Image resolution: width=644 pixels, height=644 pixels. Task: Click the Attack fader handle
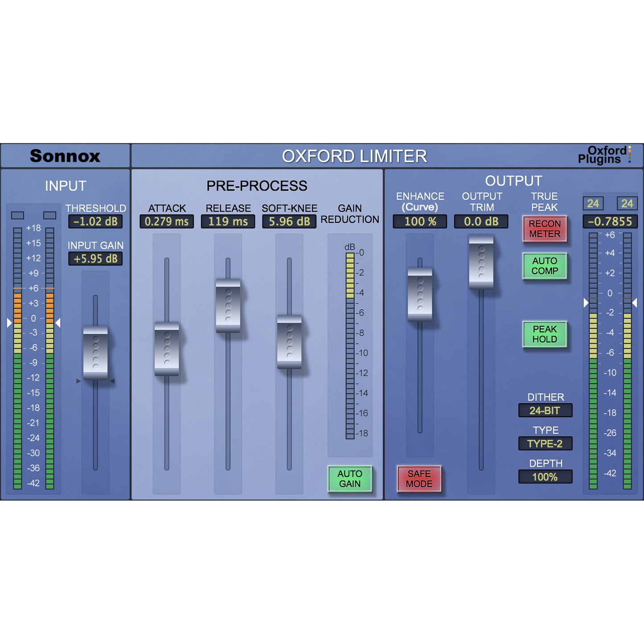click(167, 349)
